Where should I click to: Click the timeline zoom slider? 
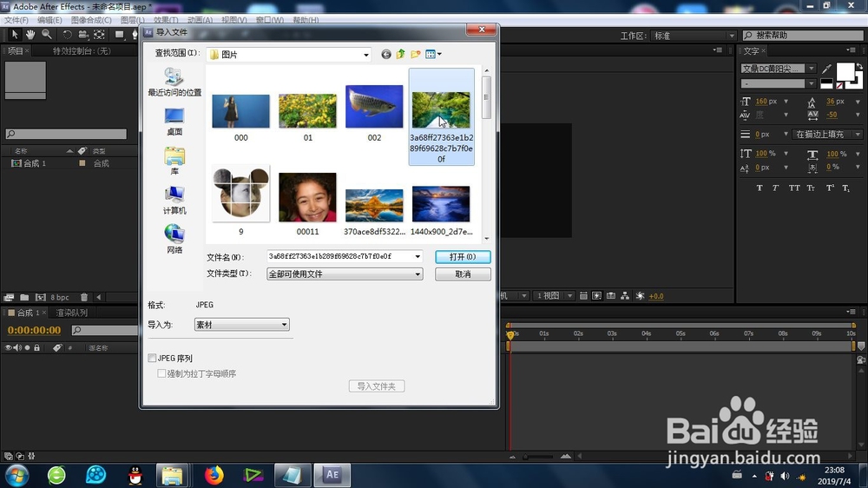click(539, 457)
